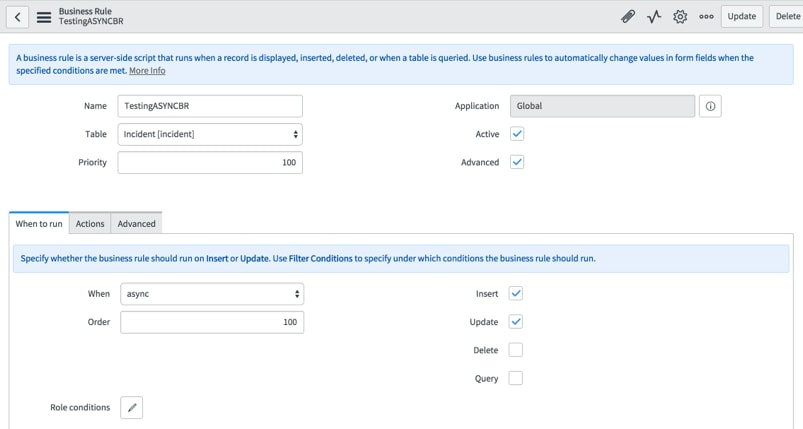This screenshot has height=429, width=803.
Task: Edit role conditions with pencil icon
Action: click(132, 407)
